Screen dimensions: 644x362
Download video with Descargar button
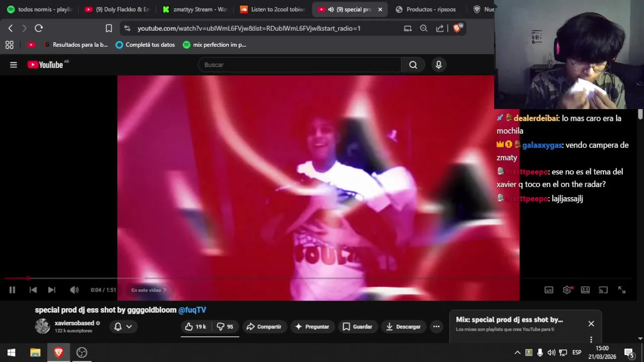[404, 327]
